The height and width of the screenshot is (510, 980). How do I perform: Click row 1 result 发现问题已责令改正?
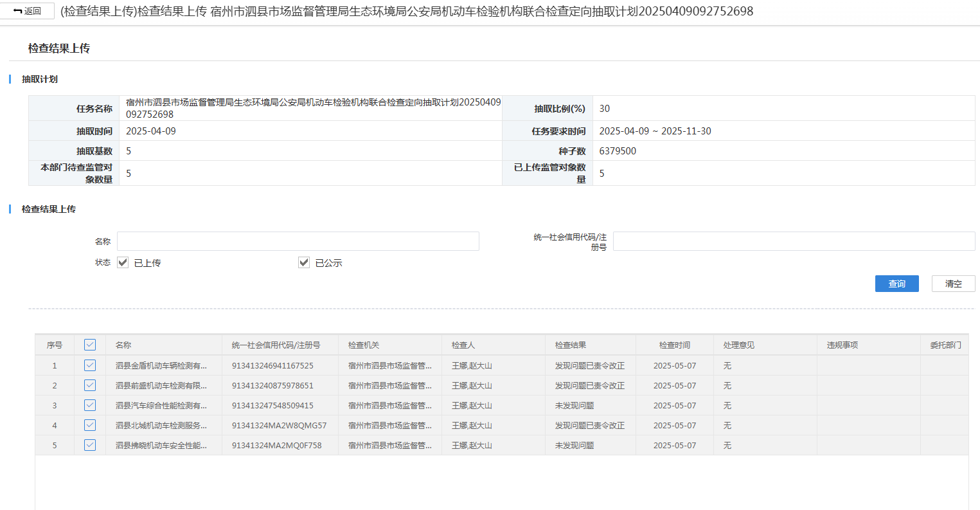click(x=590, y=365)
